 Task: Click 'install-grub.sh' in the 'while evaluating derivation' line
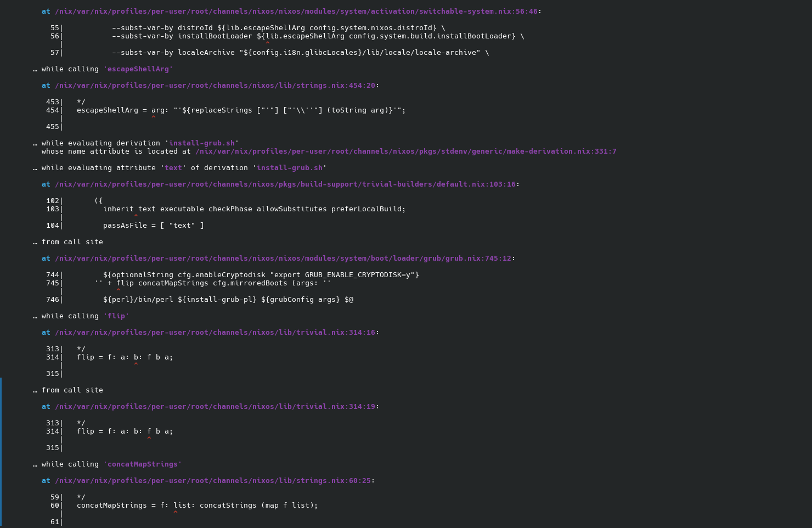202,143
